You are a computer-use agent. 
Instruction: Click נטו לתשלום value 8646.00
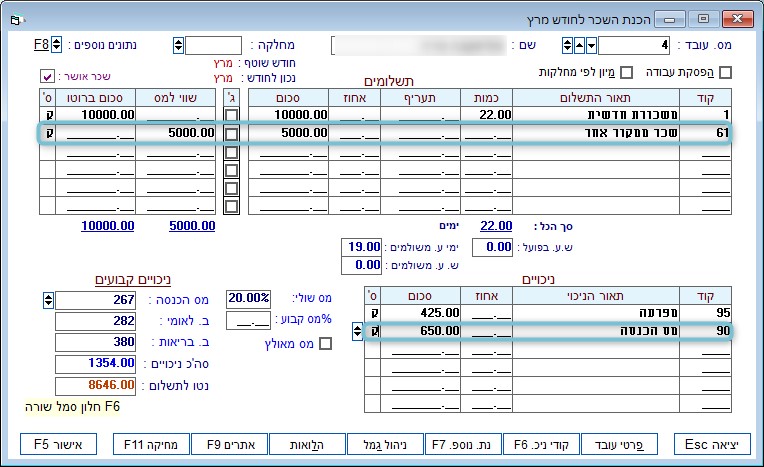(96, 386)
